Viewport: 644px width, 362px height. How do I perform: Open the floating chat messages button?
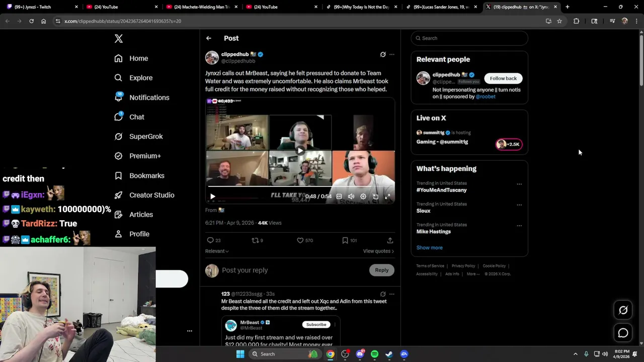(x=623, y=333)
